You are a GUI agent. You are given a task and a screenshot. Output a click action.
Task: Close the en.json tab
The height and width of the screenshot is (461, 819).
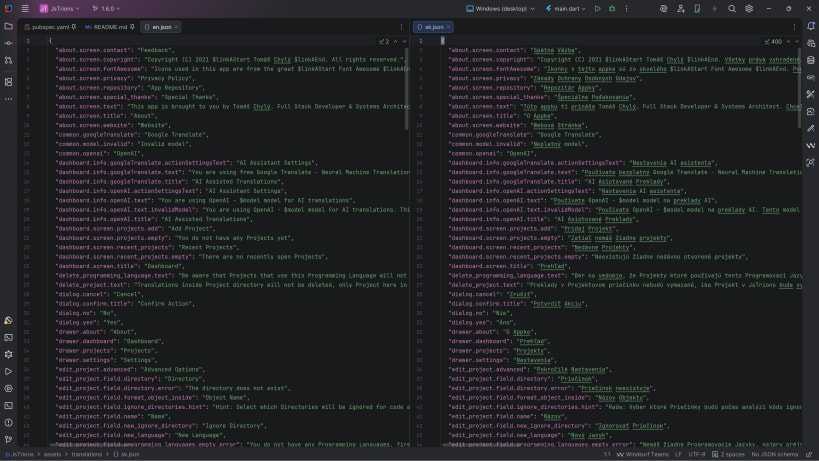177,27
